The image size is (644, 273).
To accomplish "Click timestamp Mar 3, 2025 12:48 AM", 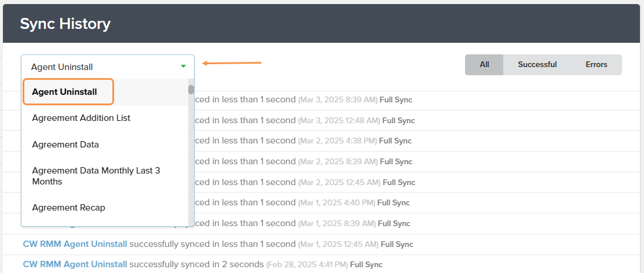I will [x=339, y=121].
